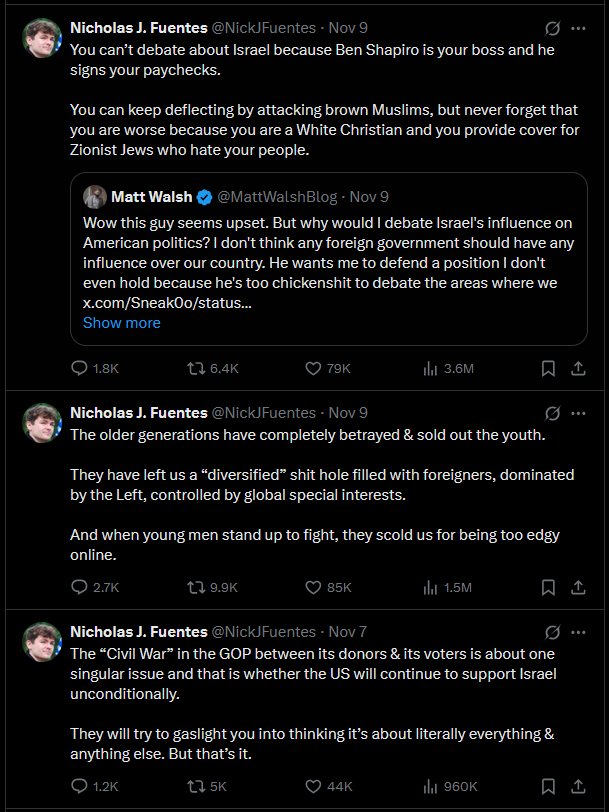Share the tweet quoting Matt Walsh
The height and width of the screenshot is (812, 609).
click(x=578, y=368)
